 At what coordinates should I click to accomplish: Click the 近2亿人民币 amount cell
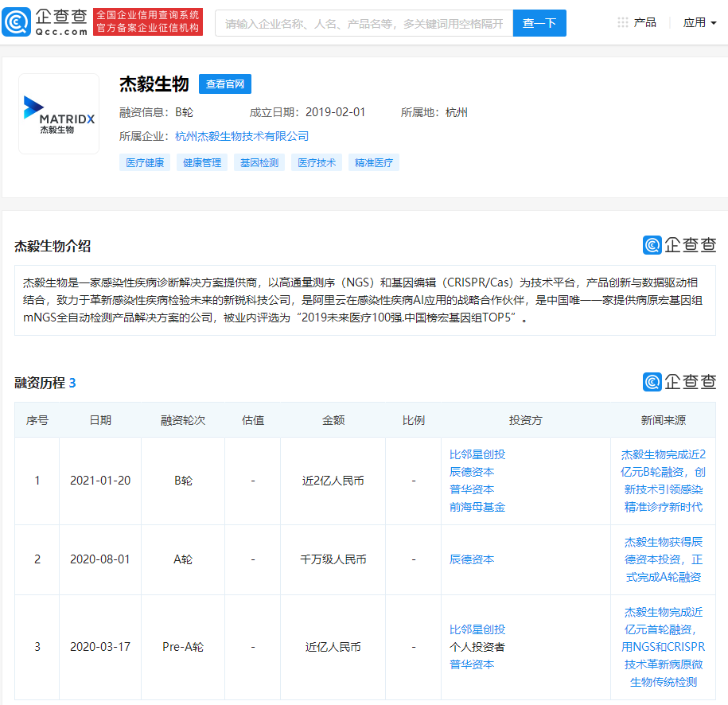[333, 481]
